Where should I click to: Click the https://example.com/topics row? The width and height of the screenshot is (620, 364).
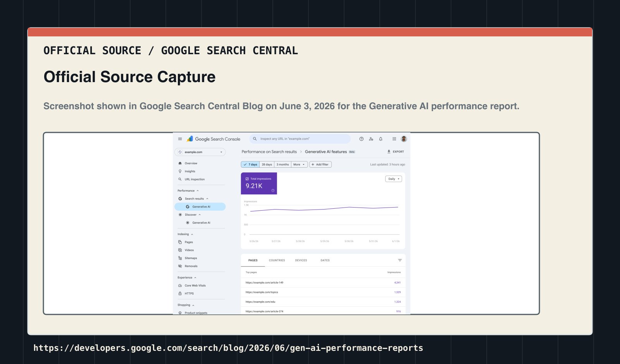tap(323, 292)
